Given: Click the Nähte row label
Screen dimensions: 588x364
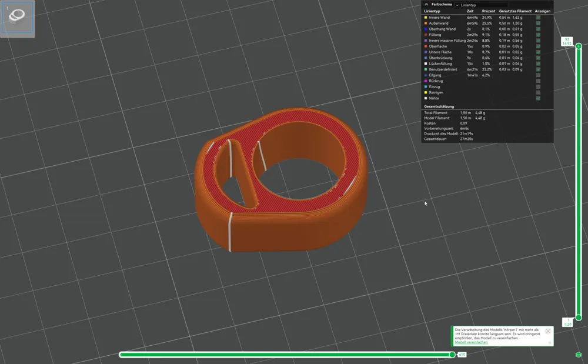Looking at the screenshot, I should 434,98.
